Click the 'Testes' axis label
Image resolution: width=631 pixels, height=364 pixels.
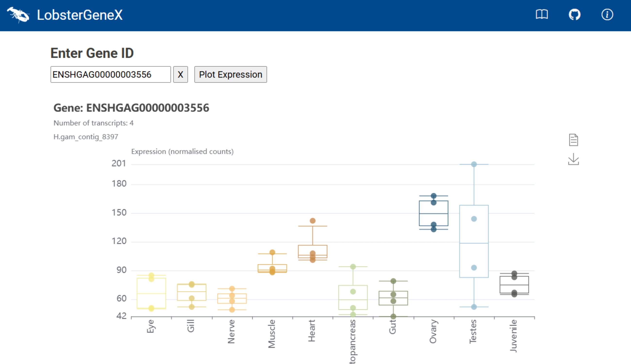point(473,332)
